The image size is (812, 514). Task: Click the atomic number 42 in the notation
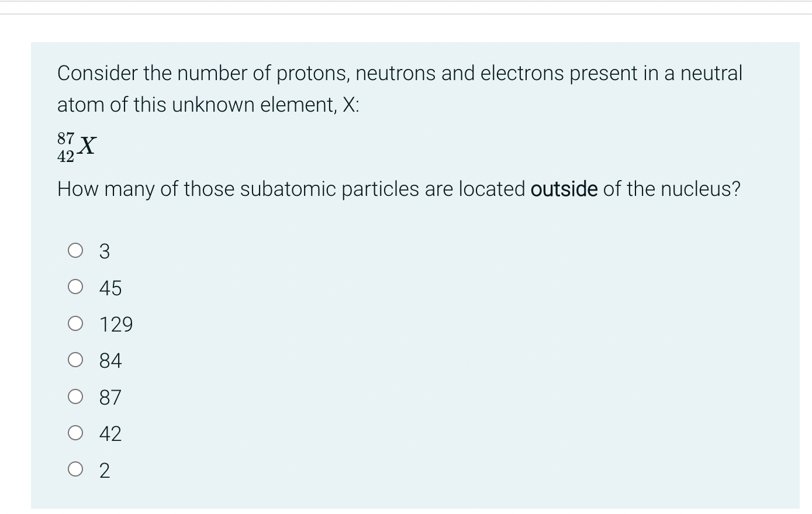[x=65, y=154]
